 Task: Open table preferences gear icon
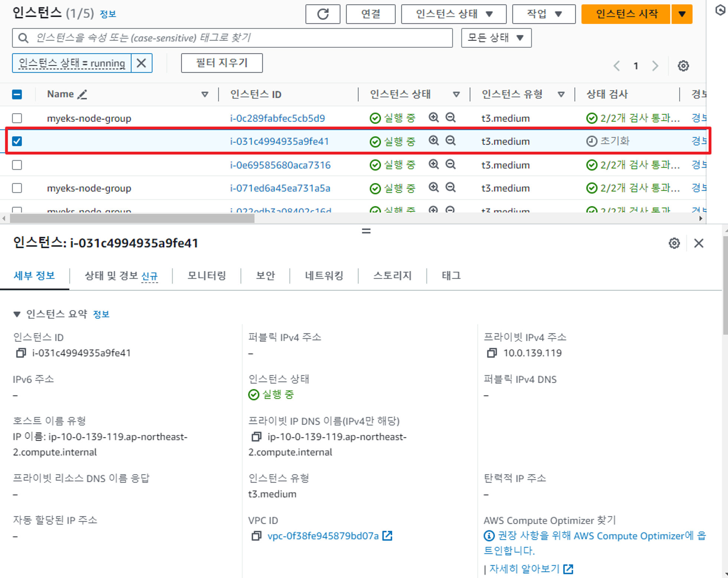[x=683, y=66]
